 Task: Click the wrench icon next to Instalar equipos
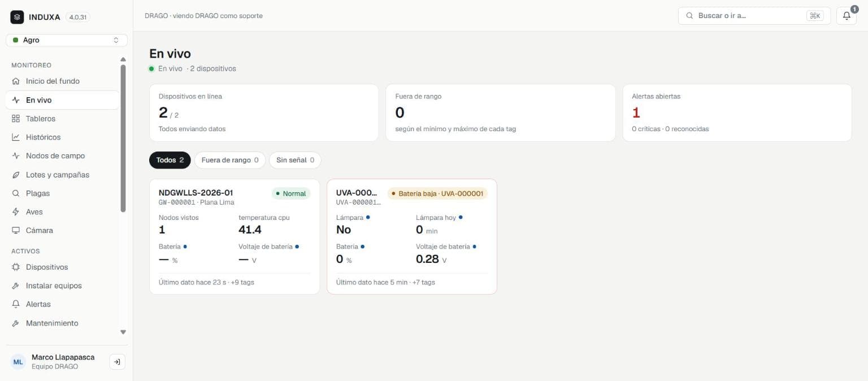pyautogui.click(x=16, y=285)
